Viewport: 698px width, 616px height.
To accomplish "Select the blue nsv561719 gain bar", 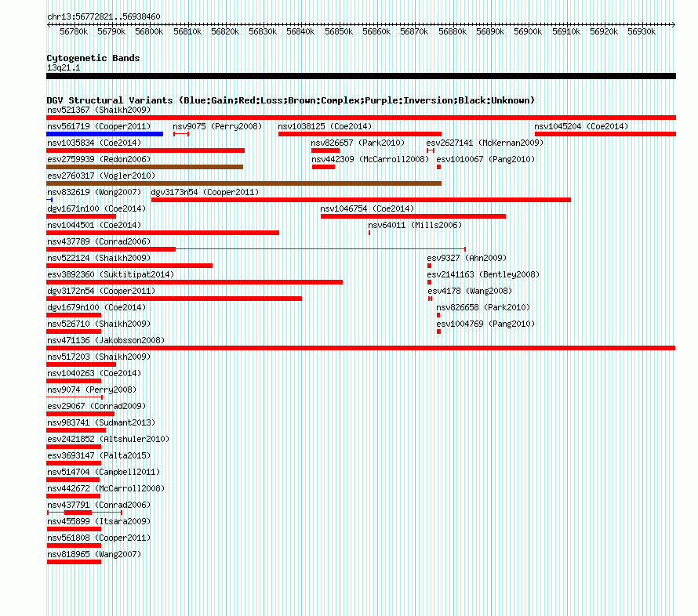I will point(104,134).
